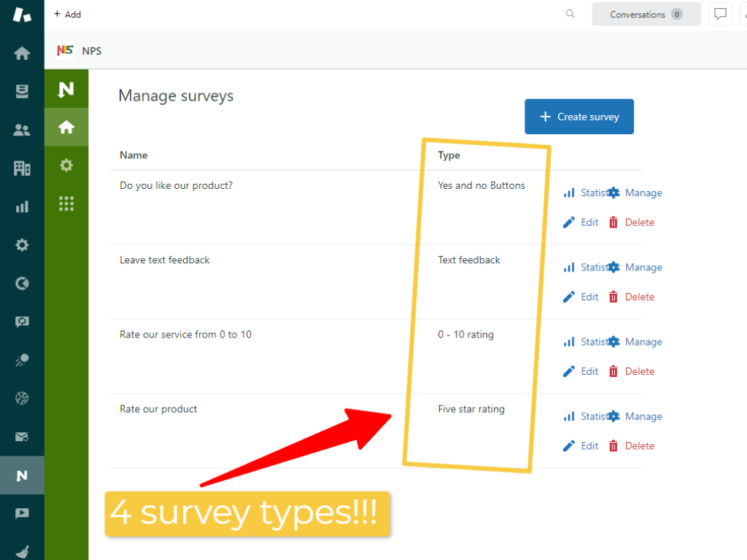Viewport: 747px width, 560px height.
Task: Open the Time tracking clock icon
Action: (22, 283)
